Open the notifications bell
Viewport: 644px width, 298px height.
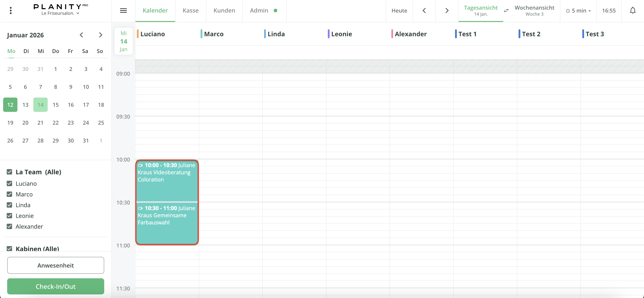click(633, 11)
